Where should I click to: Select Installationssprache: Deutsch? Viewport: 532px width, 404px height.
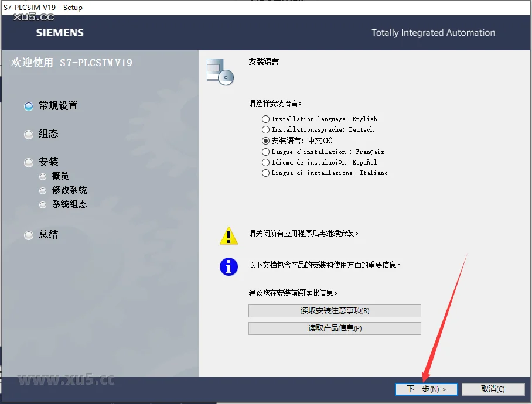pos(265,129)
